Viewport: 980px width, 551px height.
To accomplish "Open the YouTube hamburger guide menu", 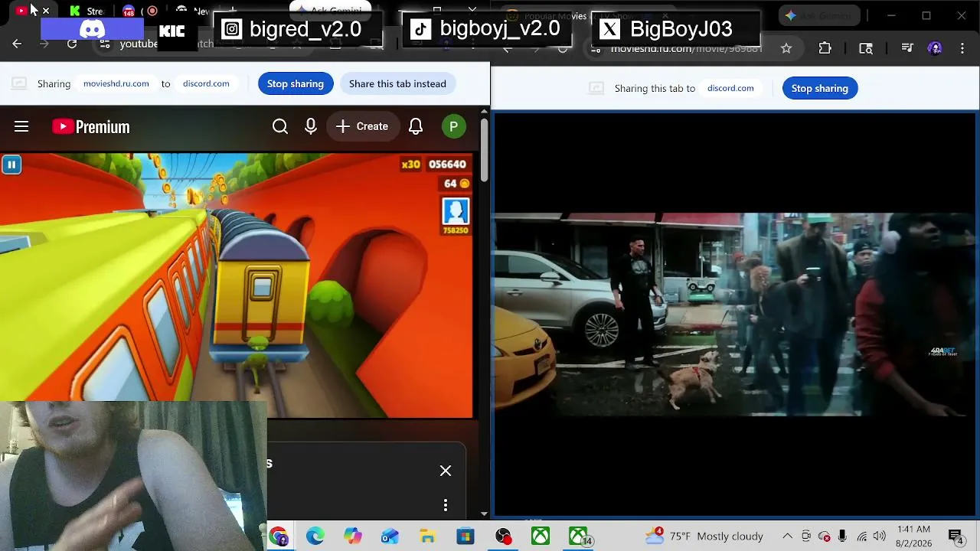I will coord(21,126).
